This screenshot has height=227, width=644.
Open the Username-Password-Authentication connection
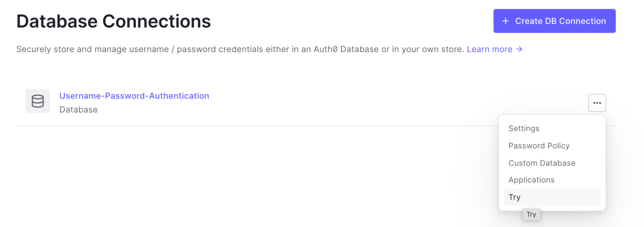134,96
